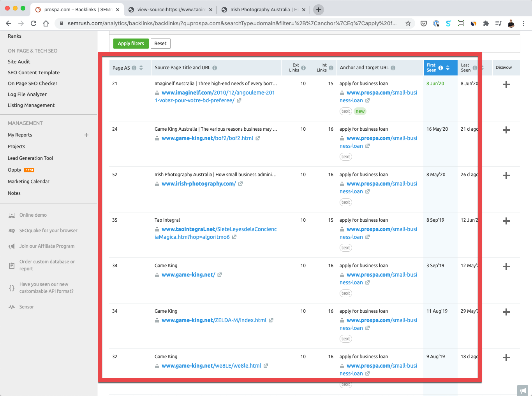Show info icon in First Seen header
Screen dimensions: 532x396
tap(440, 68)
